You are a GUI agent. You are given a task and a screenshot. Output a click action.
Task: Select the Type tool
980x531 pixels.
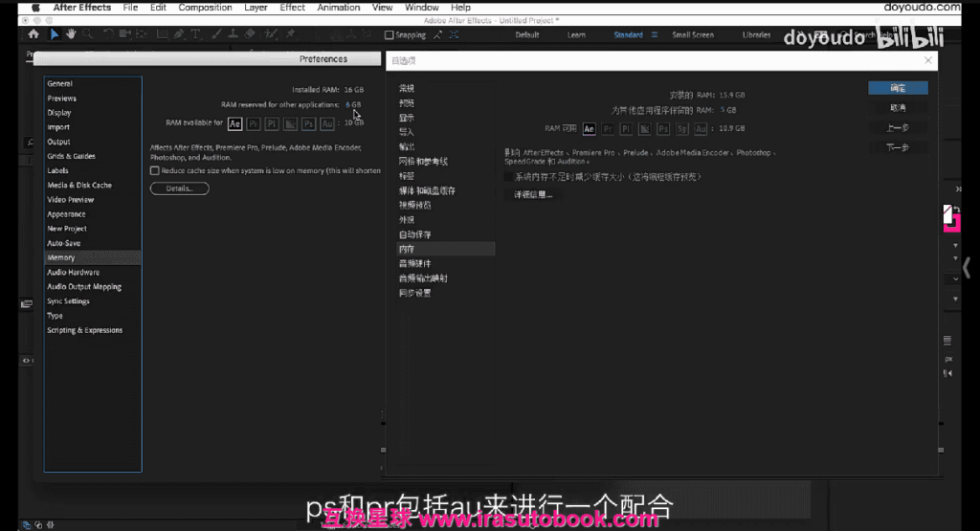coord(195,34)
